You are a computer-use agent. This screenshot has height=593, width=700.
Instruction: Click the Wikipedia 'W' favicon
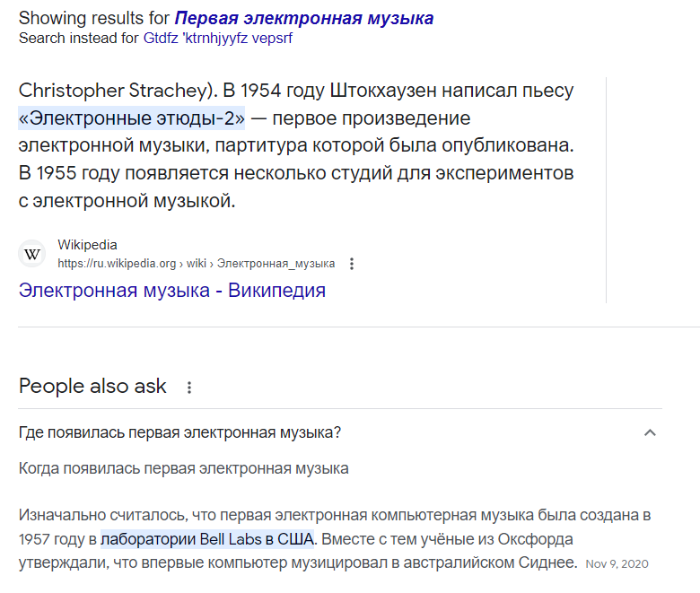(31, 254)
